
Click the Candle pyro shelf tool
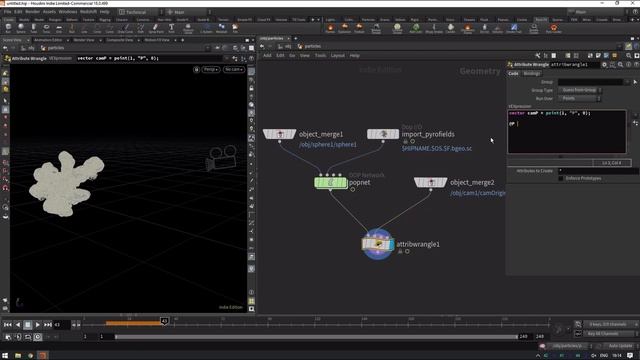coord(451,28)
